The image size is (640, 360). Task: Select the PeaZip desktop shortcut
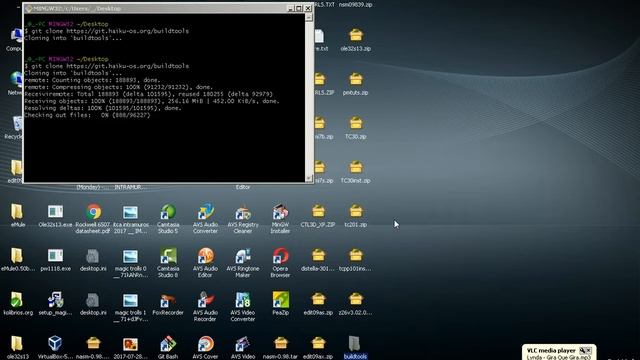pyautogui.click(x=280, y=303)
